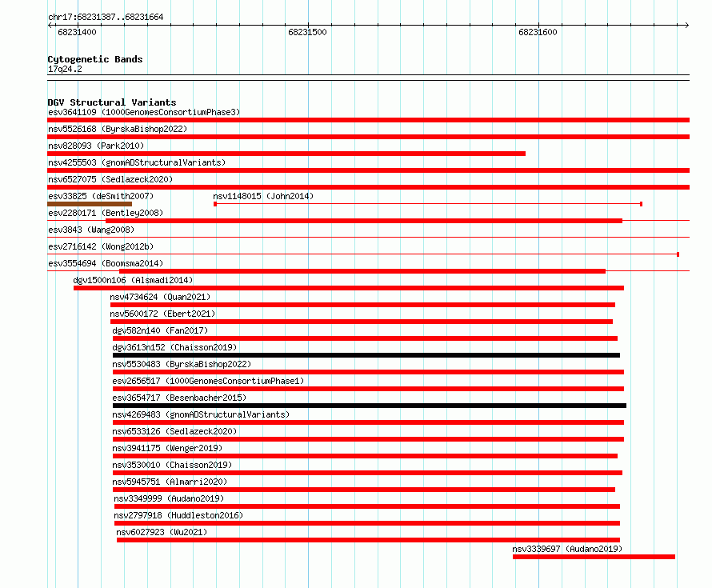Select the nsv5526168 (ByrskaBishop2022) variant label
This screenshot has width=712, height=588.
(x=118, y=129)
